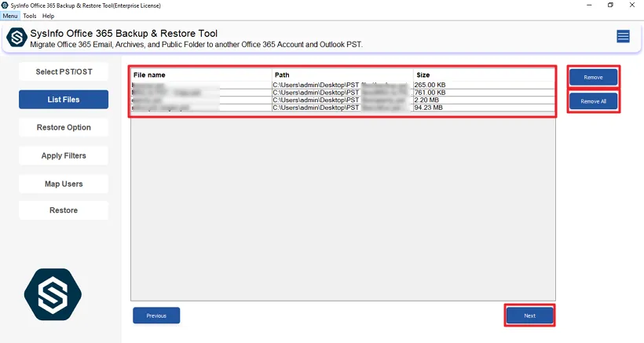Select the file row sized 2.20 MB
644x343 pixels.
click(343, 100)
